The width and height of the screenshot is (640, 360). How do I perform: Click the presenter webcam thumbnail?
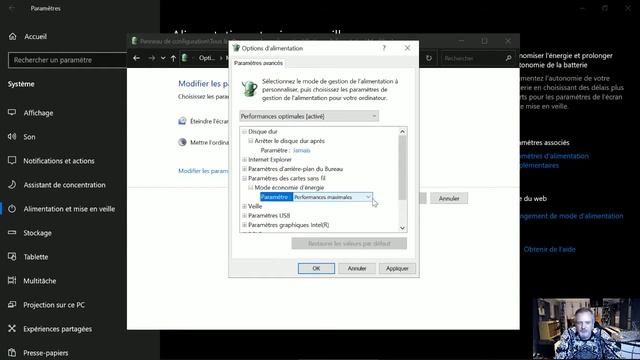(586, 329)
